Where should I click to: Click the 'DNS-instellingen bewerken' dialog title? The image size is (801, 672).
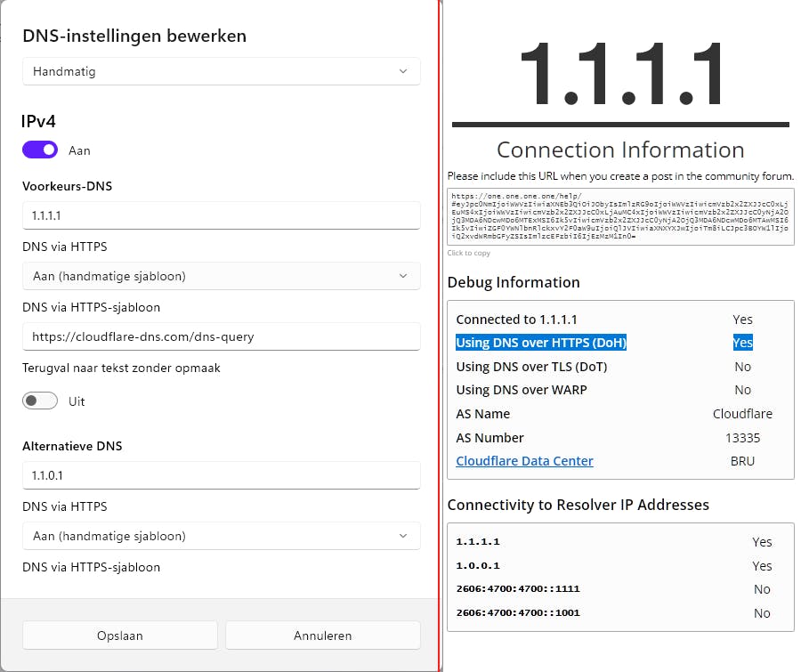(134, 36)
